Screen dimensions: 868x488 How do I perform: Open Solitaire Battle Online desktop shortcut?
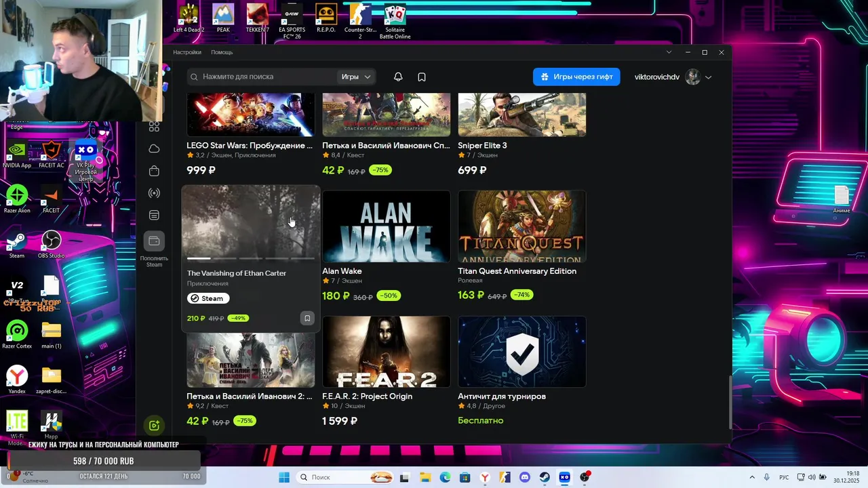point(395,21)
